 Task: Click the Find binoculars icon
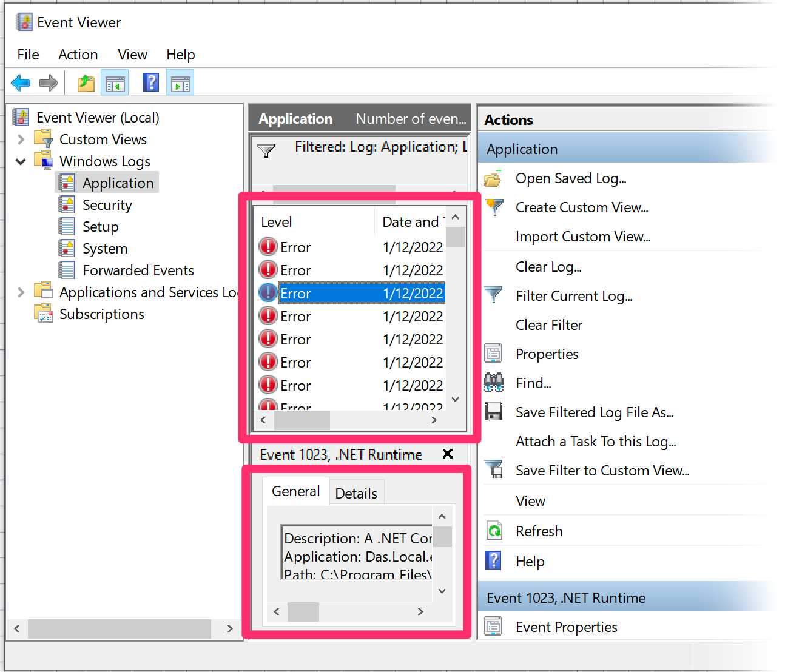494,382
